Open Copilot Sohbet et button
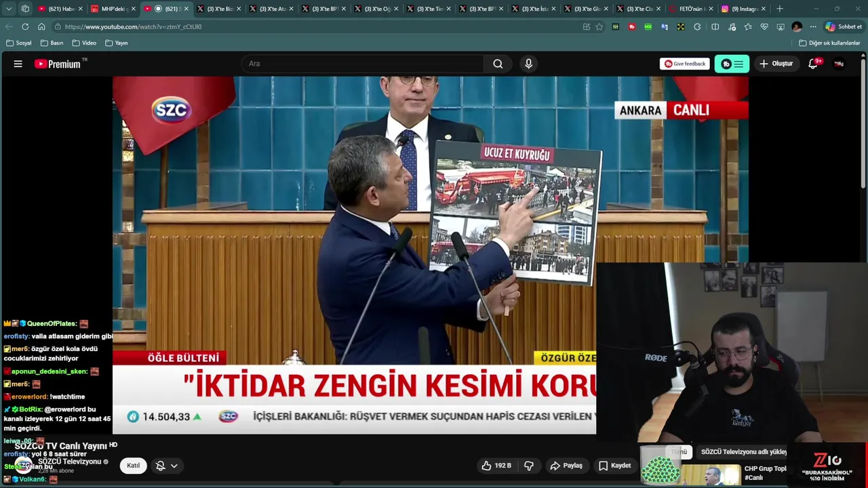 pyautogui.click(x=844, y=26)
